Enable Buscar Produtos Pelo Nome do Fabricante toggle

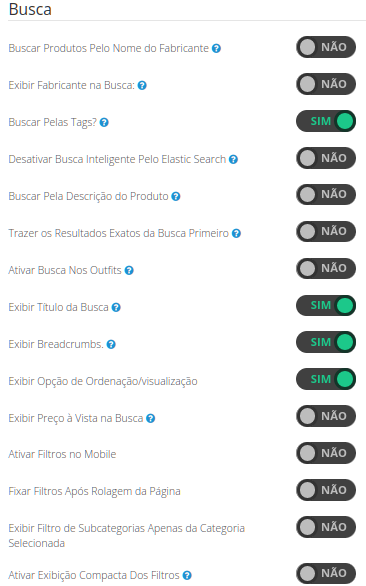pyautogui.click(x=326, y=47)
